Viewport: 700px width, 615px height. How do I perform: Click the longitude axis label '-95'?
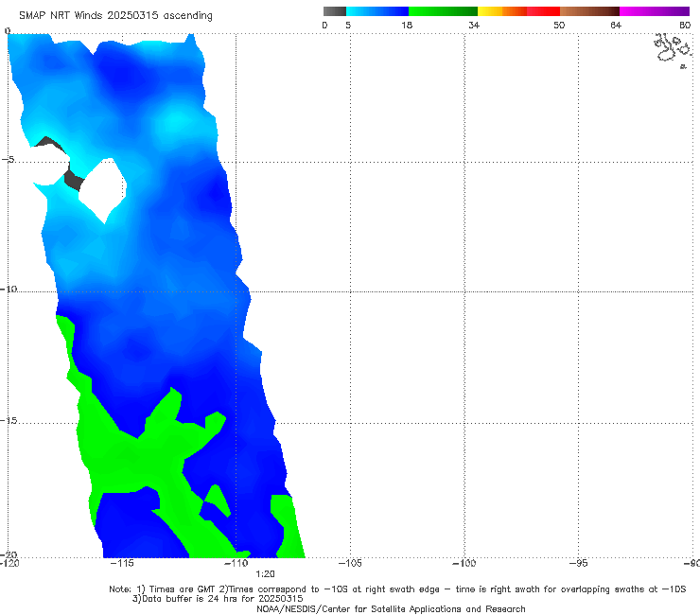coord(579,563)
